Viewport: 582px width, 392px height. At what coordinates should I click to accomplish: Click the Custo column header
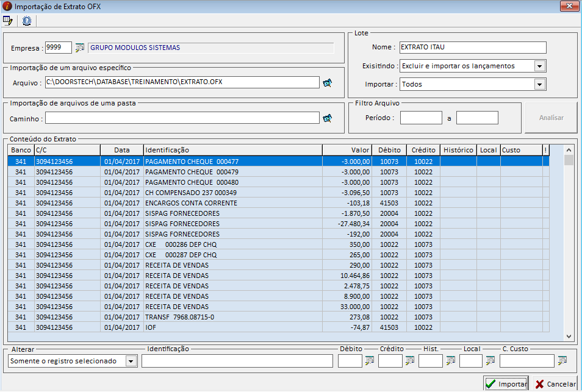click(521, 150)
